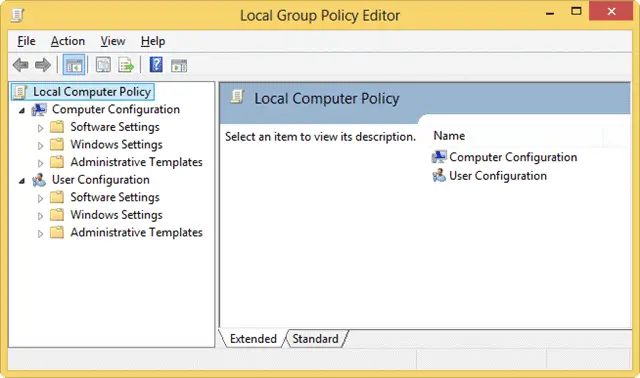Open the Action menu

tap(68, 41)
